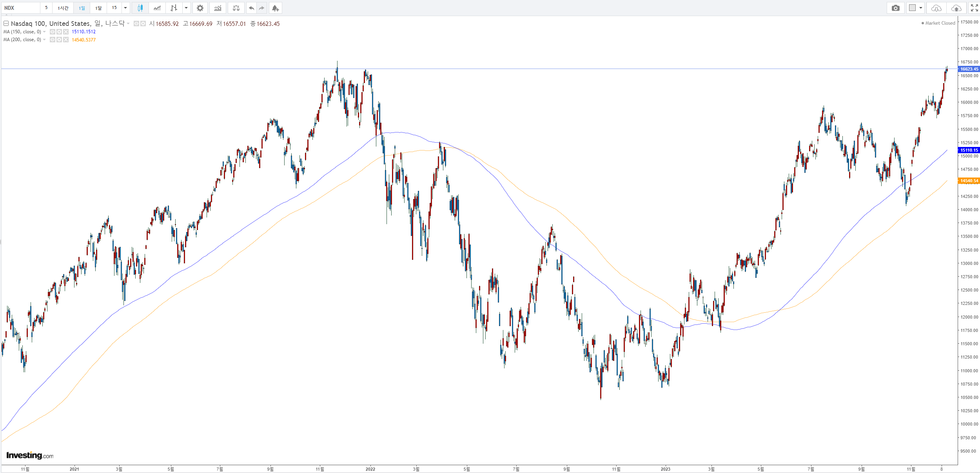Screen dimensions: 980x473
Task: Select the 1시간 interval tab
Action: tap(63, 8)
